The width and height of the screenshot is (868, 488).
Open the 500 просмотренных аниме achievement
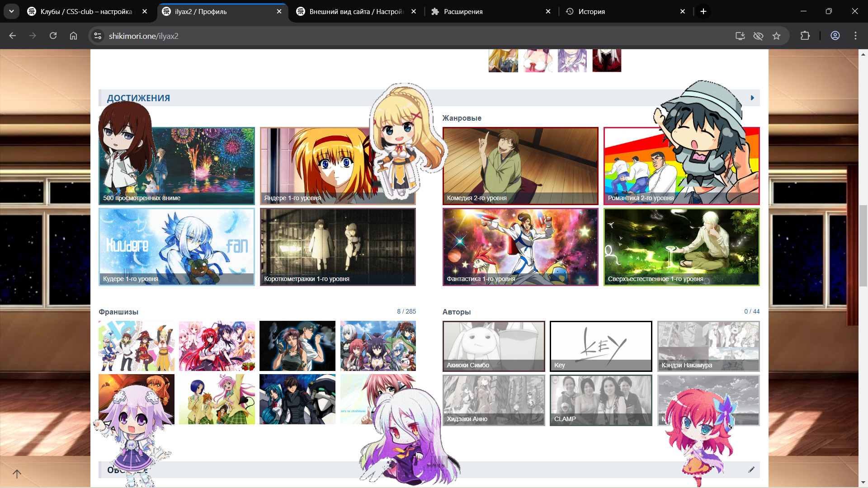(177, 166)
